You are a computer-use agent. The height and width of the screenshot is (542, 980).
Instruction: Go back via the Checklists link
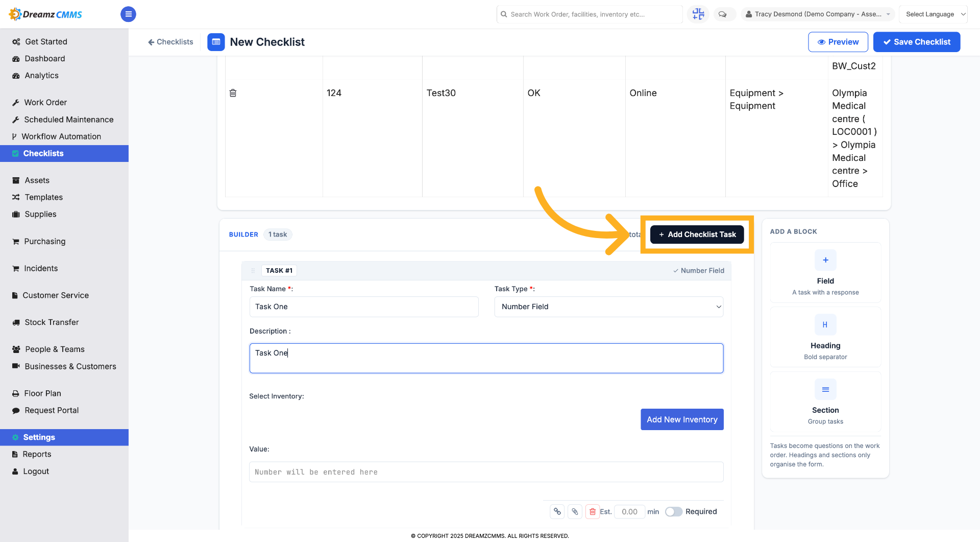(170, 42)
